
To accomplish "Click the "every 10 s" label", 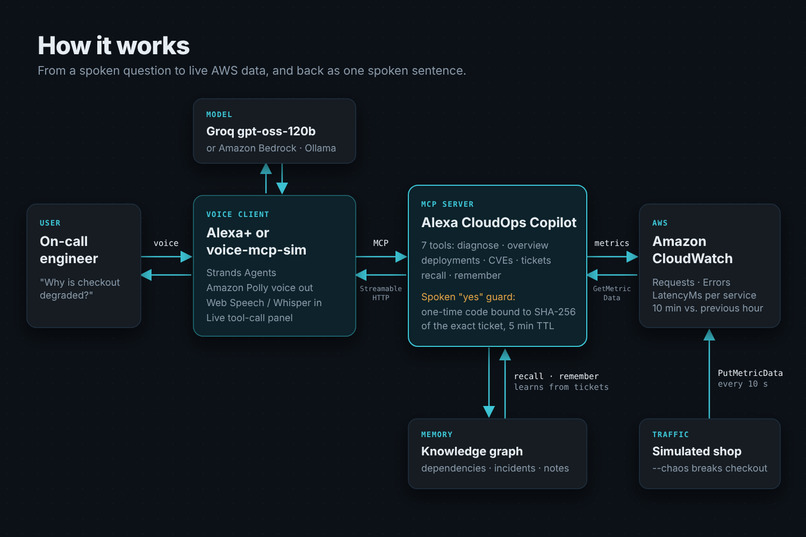I will coord(743,384).
